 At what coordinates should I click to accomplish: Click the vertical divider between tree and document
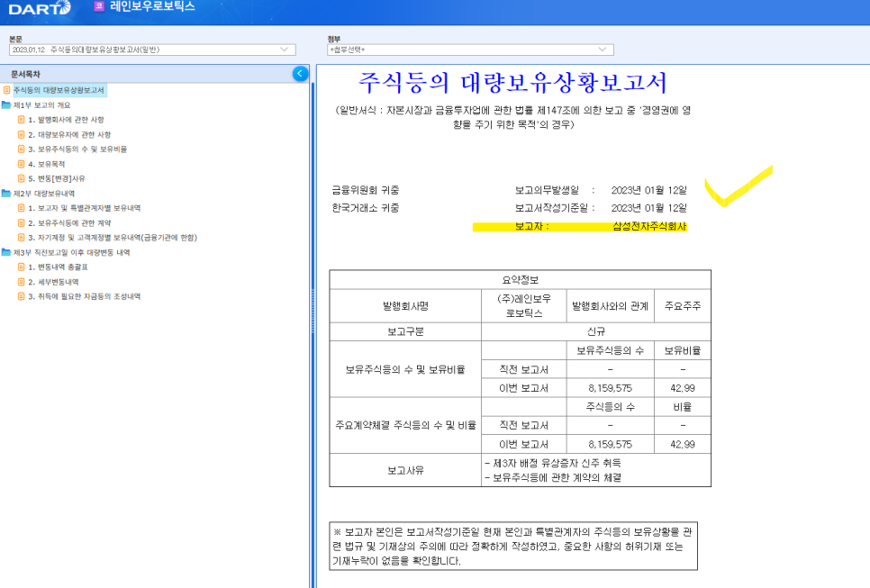313,333
